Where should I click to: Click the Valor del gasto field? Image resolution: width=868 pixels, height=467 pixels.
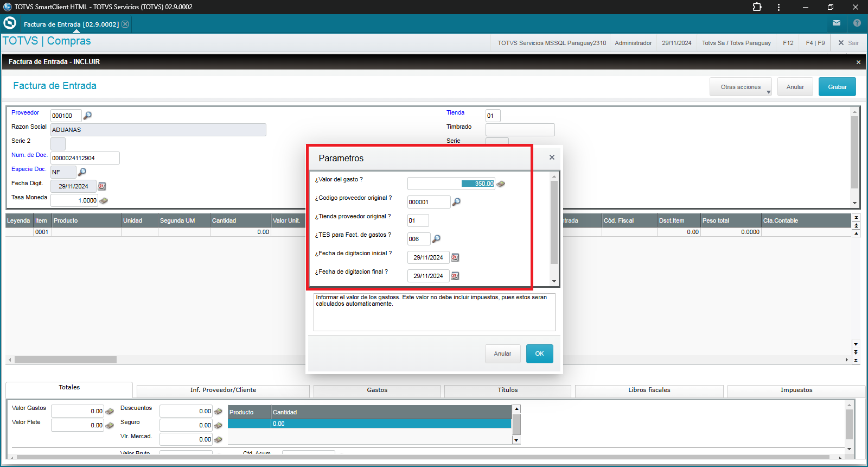pyautogui.click(x=451, y=184)
